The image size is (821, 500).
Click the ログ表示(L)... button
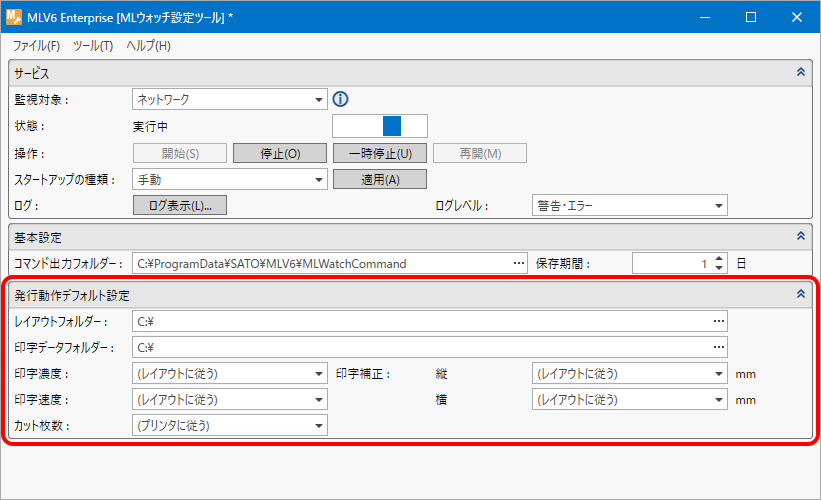[180, 205]
